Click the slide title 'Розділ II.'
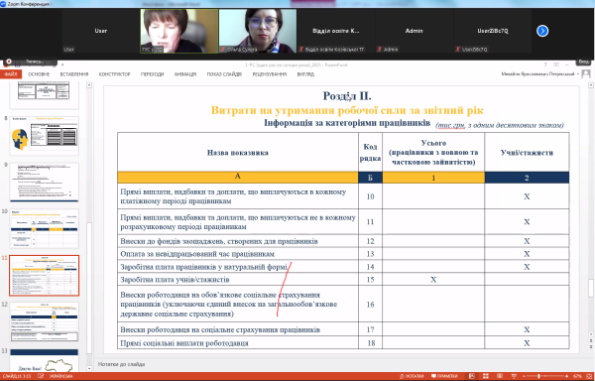 click(347, 96)
